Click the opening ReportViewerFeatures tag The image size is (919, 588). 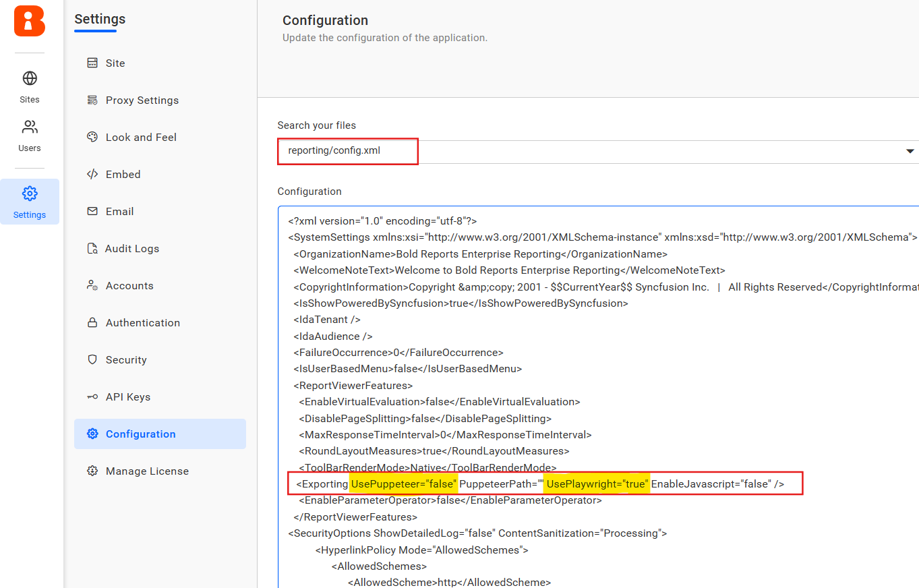tap(353, 386)
